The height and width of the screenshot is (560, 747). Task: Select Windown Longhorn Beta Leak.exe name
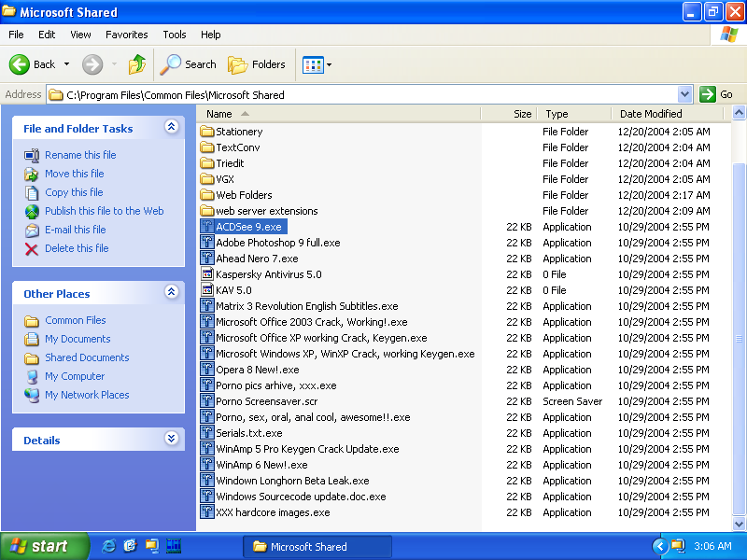(x=292, y=481)
